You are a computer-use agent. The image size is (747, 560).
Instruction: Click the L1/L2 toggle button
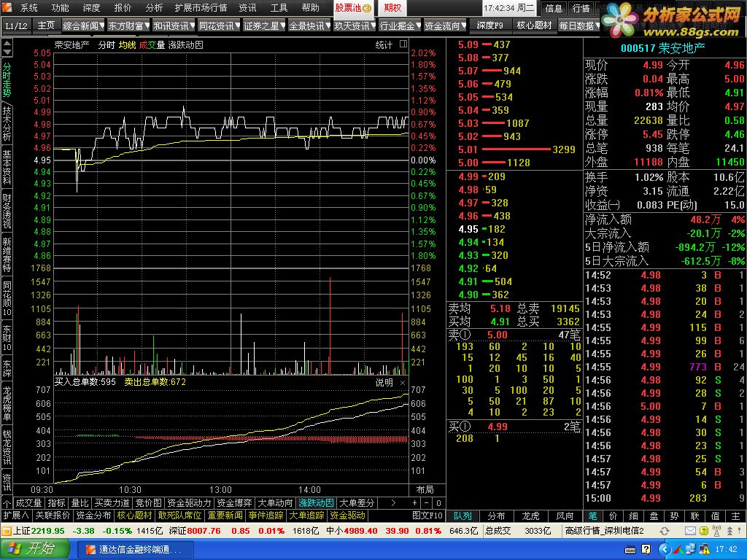tap(16, 26)
